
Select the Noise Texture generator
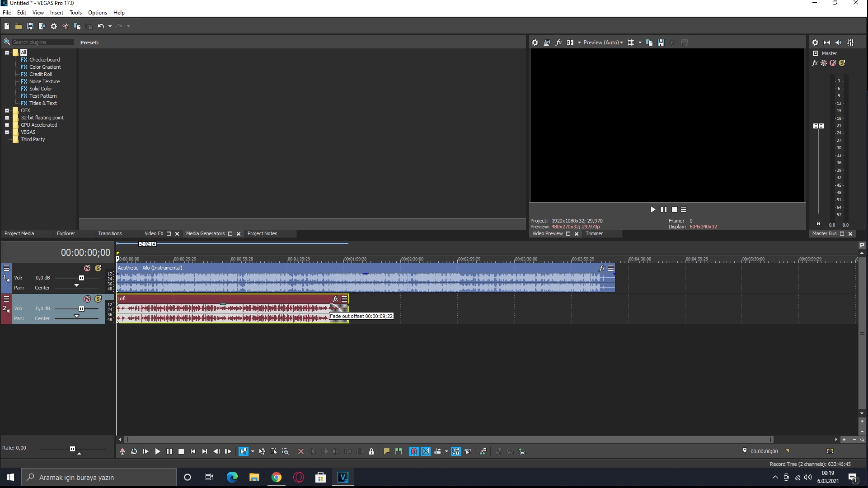click(x=44, y=81)
